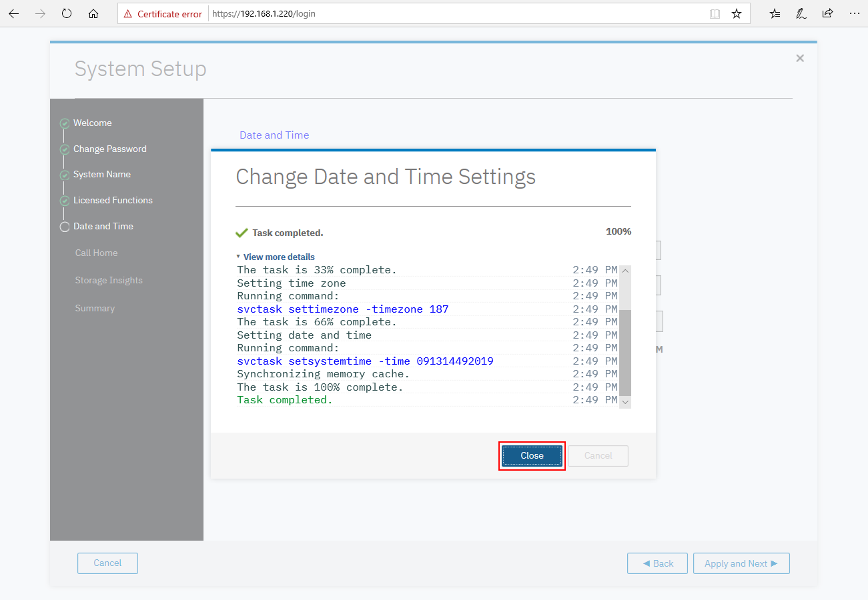
Task: Select Call Home step in sidebar
Action: point(96,253)
